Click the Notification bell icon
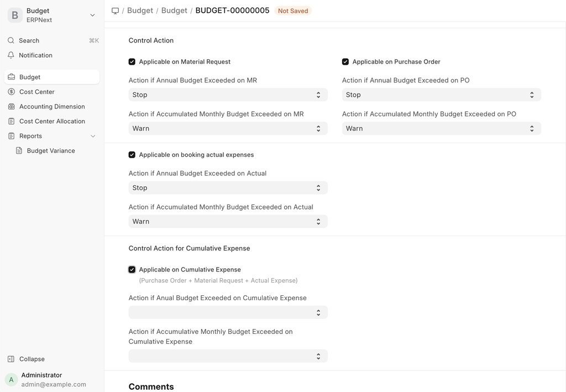 pyautogui.click(x=11, y=55)
